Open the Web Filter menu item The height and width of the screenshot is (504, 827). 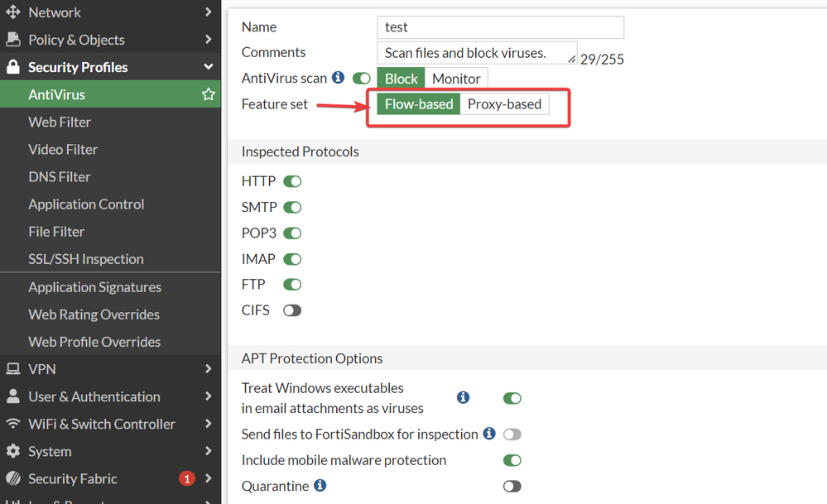click(x=60, y=122)
